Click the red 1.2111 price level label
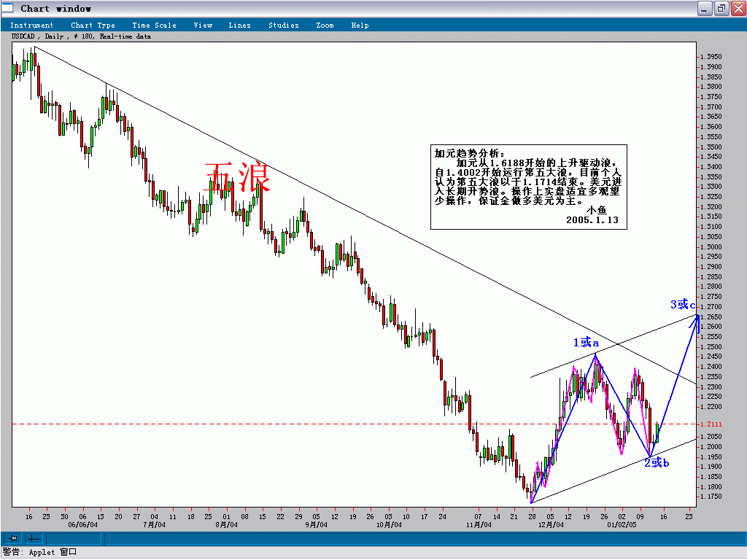 coord(711,424)
